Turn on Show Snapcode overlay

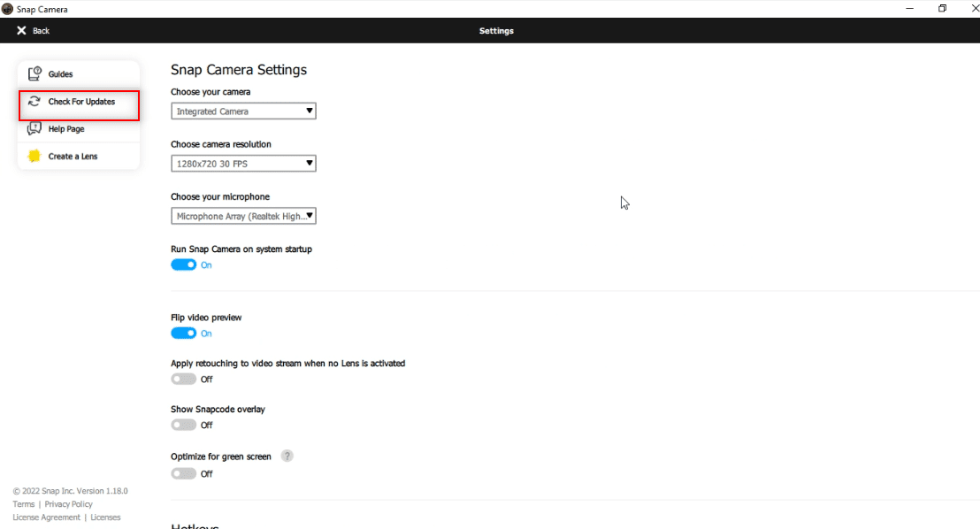pos(183,425)
